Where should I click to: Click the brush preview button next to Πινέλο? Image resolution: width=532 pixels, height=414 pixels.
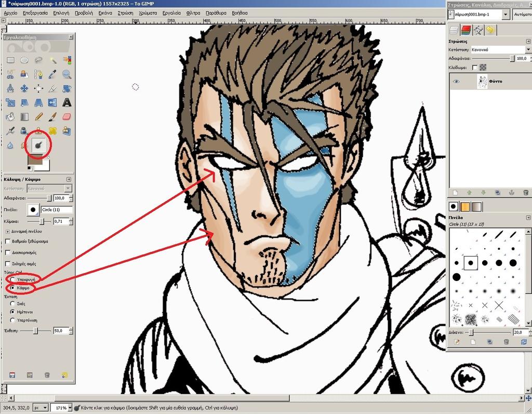[33, 210]
